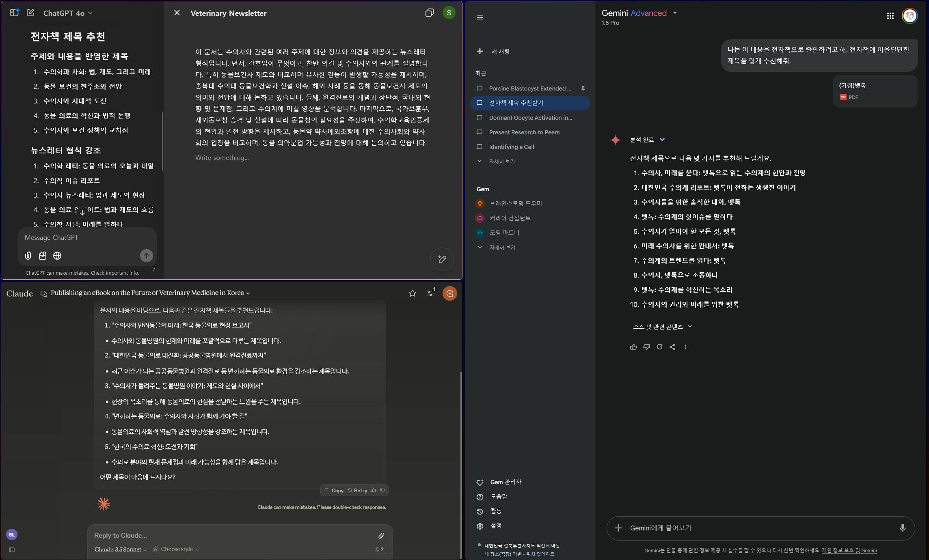The image size is (929, 560).
Task: Attach file with Claude paperclip icon
Action: (x=381, y=536)
